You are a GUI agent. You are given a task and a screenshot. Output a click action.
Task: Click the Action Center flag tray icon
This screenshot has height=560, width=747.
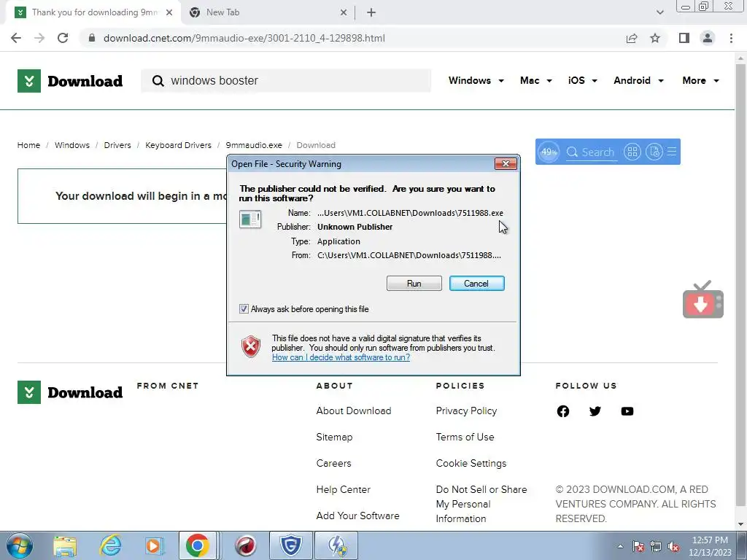[x=638, y=547]
